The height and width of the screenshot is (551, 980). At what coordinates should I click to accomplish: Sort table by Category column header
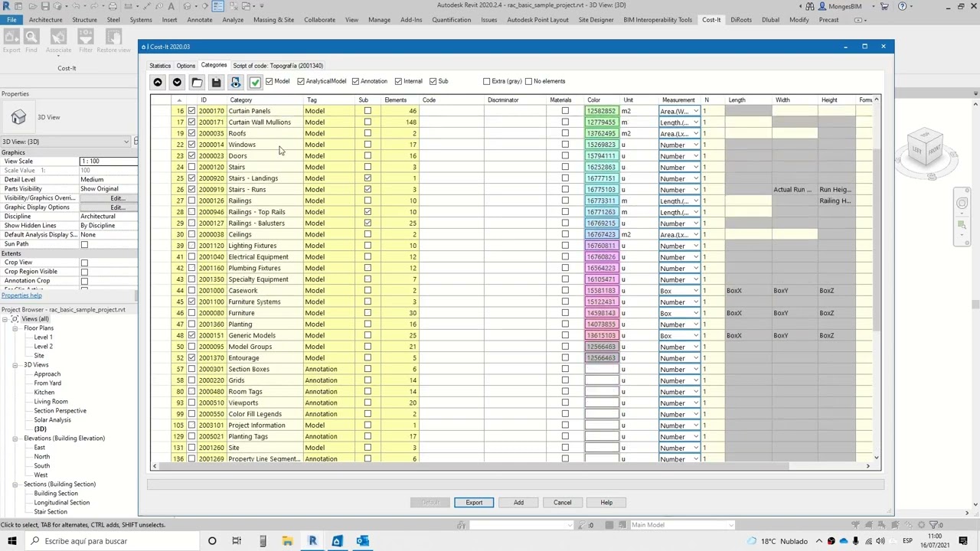coord(241,100)
